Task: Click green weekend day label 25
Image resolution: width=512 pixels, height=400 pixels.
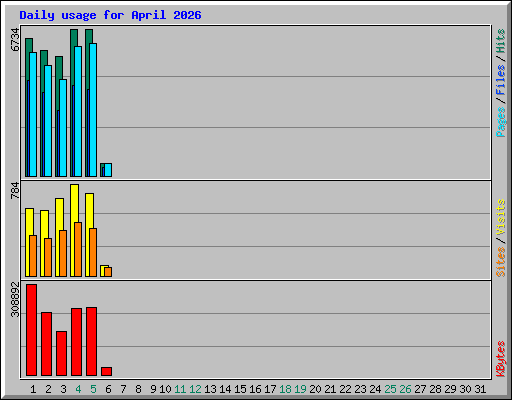Action: [390, 389]
